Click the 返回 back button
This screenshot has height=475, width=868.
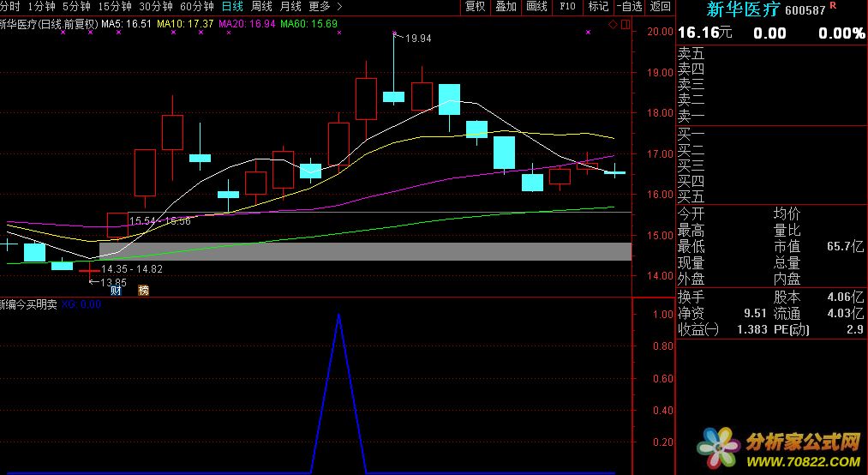tap(660, 6)
